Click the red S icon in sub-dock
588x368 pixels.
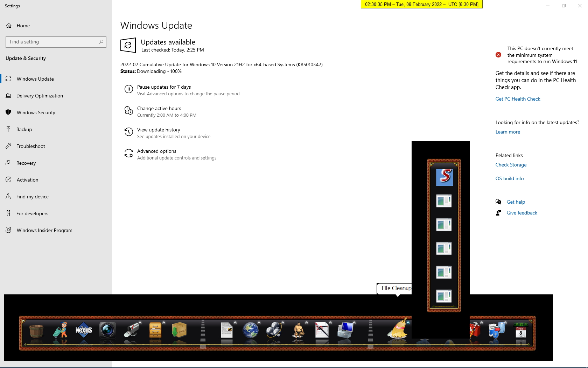(444, 177)
